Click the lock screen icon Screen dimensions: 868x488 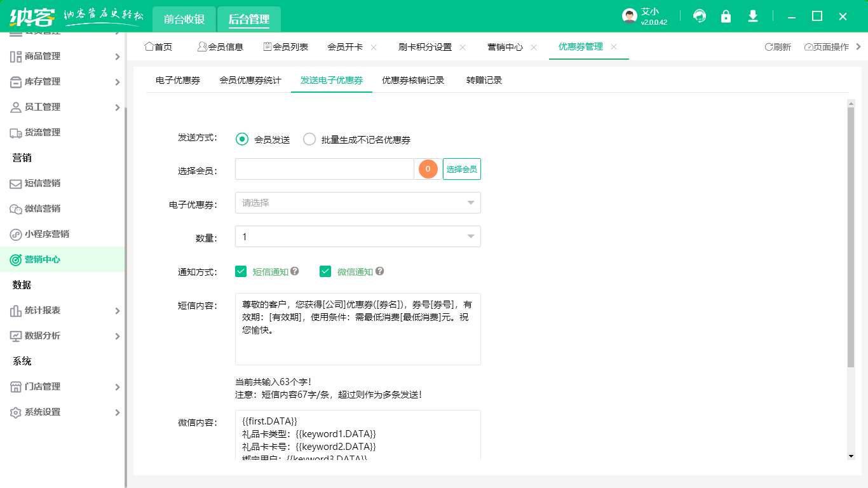(726, 16)
